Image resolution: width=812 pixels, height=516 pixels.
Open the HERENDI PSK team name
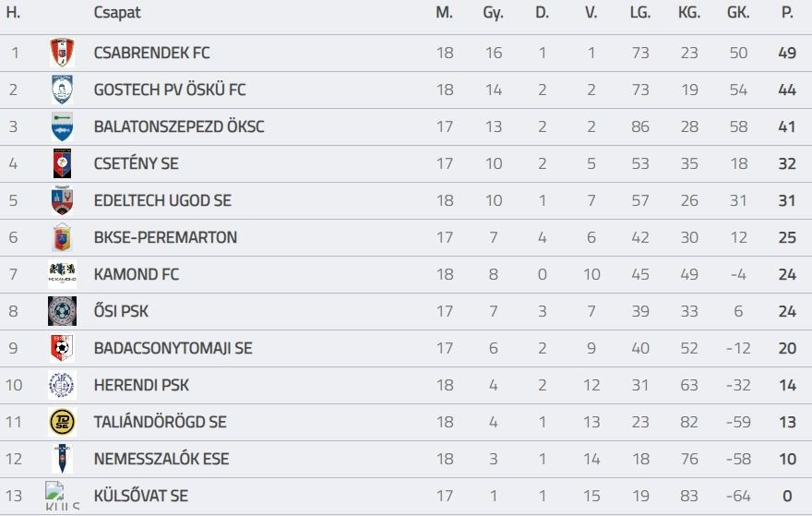tap(141, 385)
